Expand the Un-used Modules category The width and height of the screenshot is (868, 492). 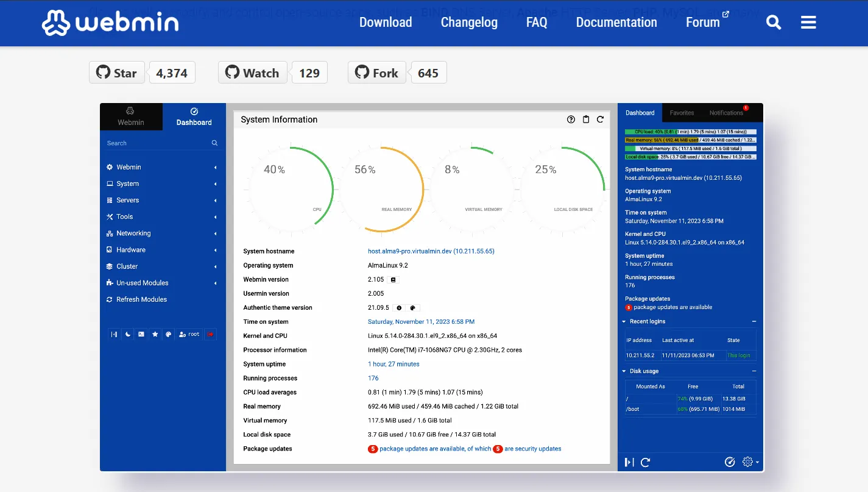(x=162, y=283)
